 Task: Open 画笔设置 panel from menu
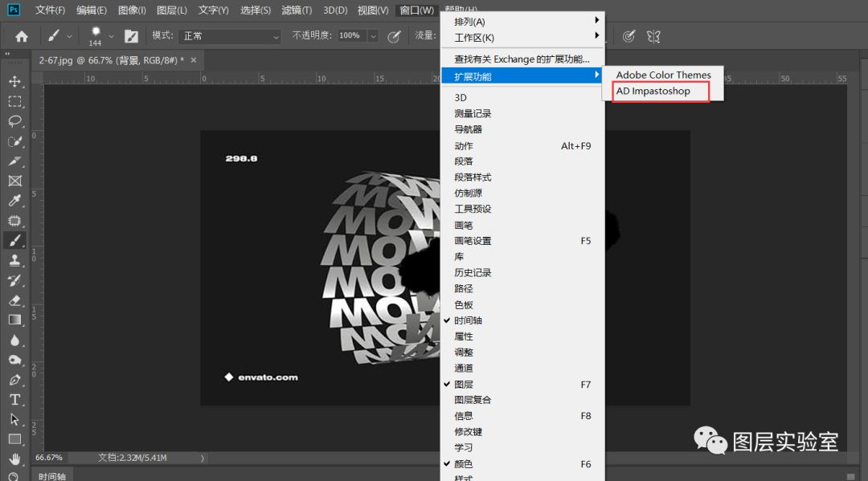coord(522,241)
